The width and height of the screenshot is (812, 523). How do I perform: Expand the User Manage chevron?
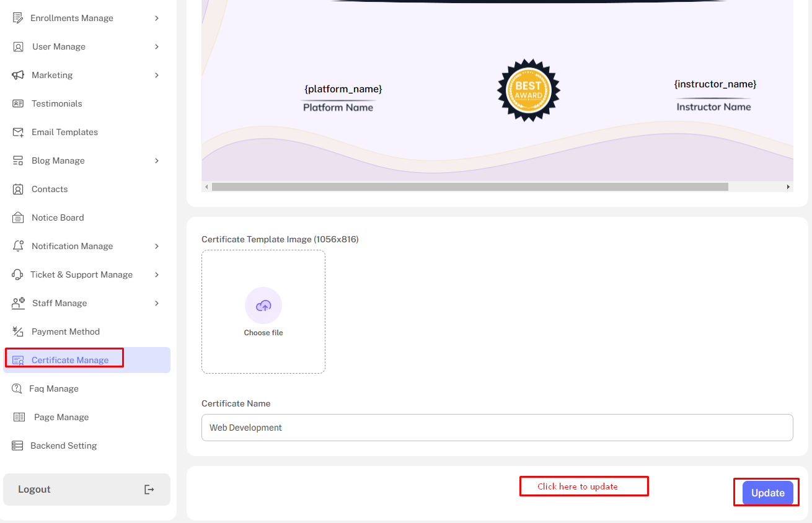[157, 46]
